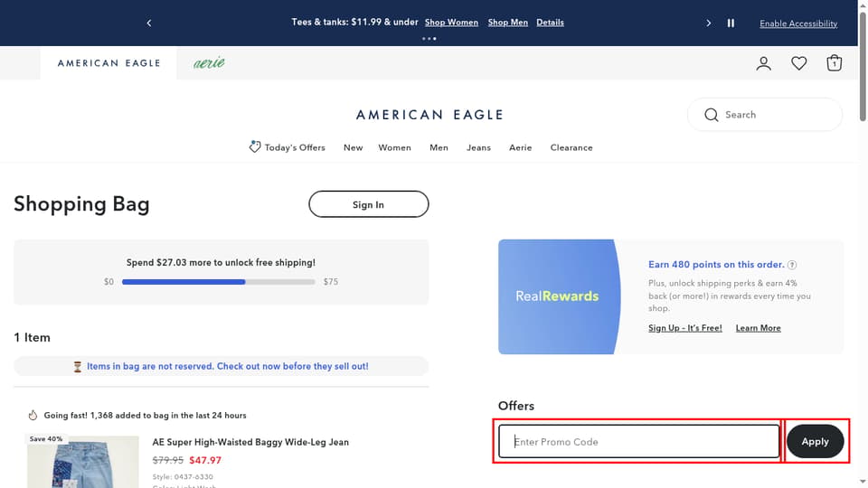The width and height of the screenshot is (868, 488).
Task: Open the banner Details link
Action: [x=550, y=22]
